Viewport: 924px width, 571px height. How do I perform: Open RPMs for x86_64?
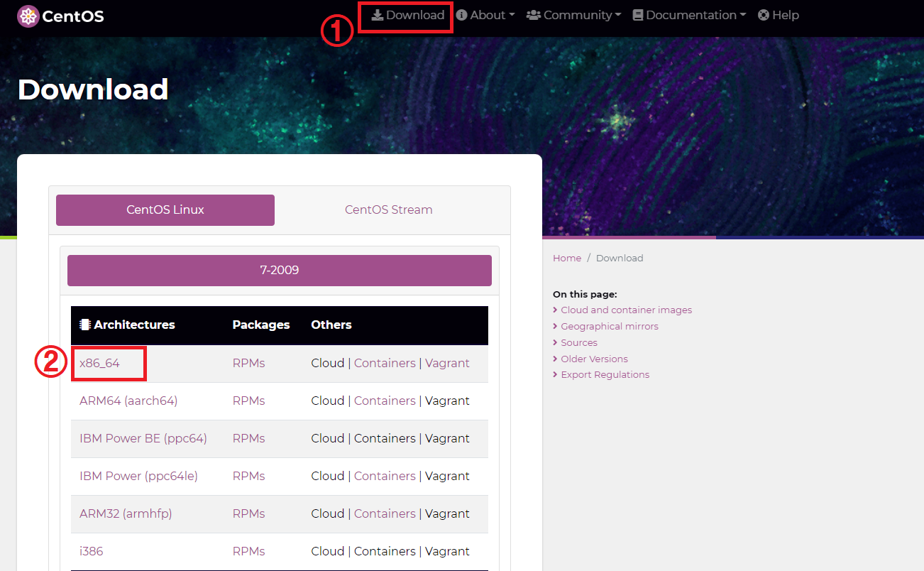pos(248,363)
